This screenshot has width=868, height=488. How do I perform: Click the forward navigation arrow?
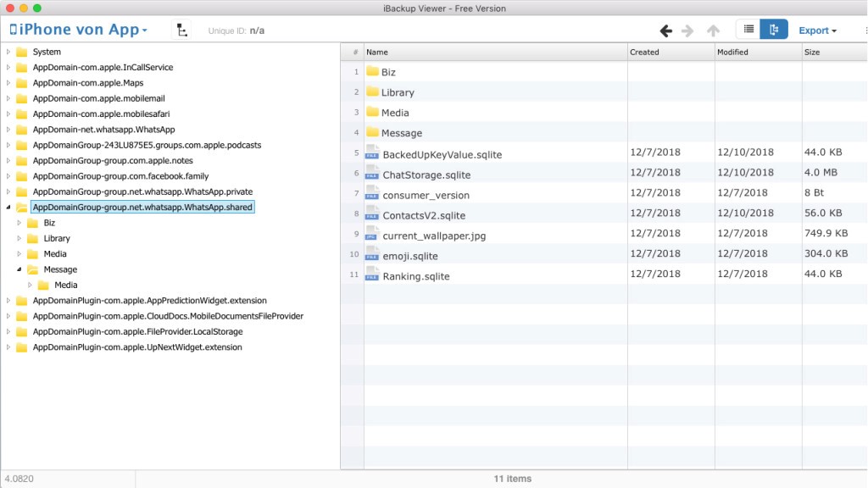(687, 30)
